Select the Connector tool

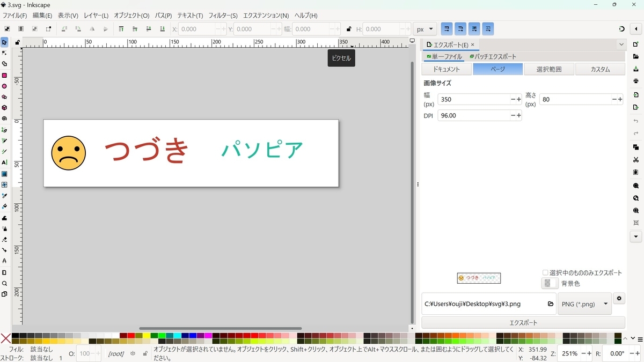[x=4, y=250]
